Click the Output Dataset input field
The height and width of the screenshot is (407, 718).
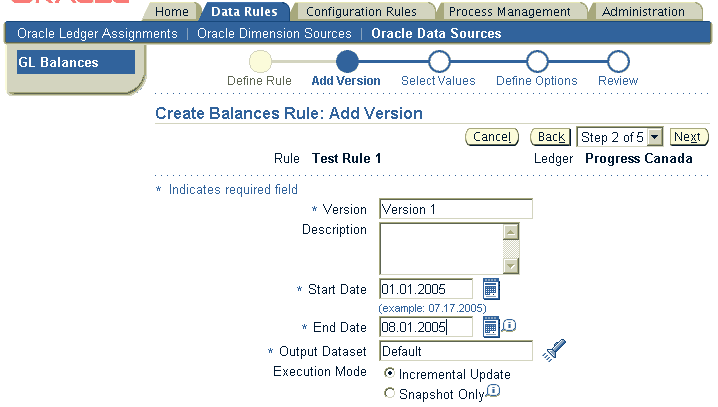(456, 351)
